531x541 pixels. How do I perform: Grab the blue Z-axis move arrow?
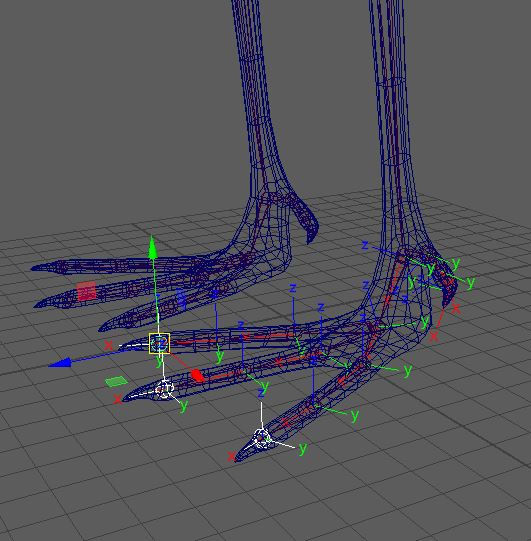(x=60, y=363)
